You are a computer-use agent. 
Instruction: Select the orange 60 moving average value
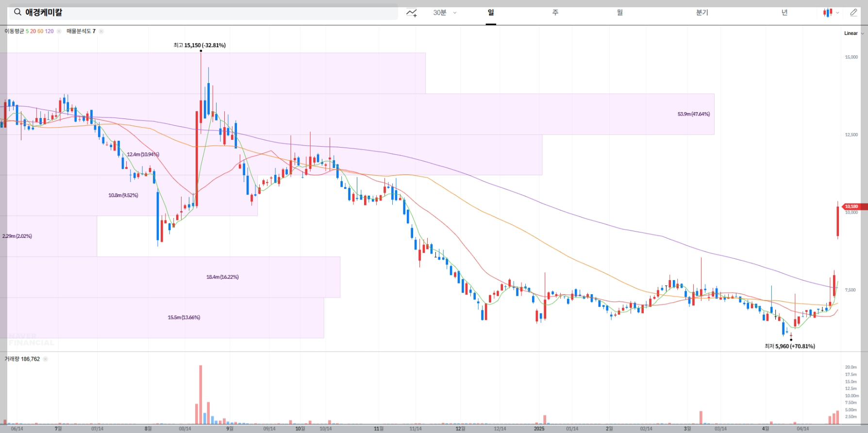40,31
